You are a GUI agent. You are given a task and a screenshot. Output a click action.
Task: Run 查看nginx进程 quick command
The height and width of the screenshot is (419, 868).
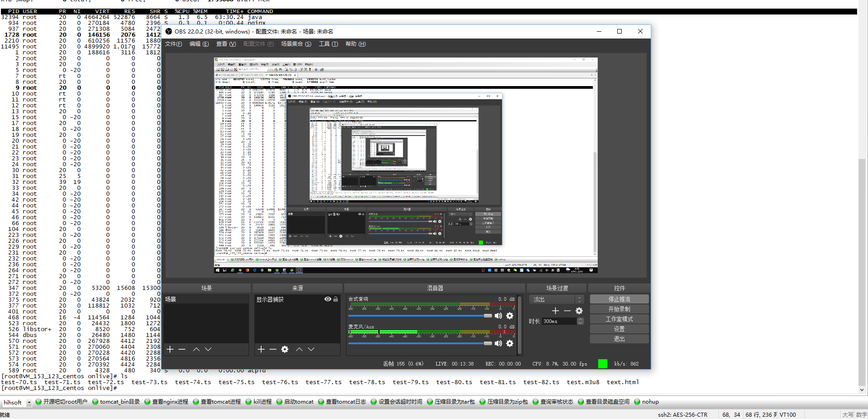[x=166, y=402]
